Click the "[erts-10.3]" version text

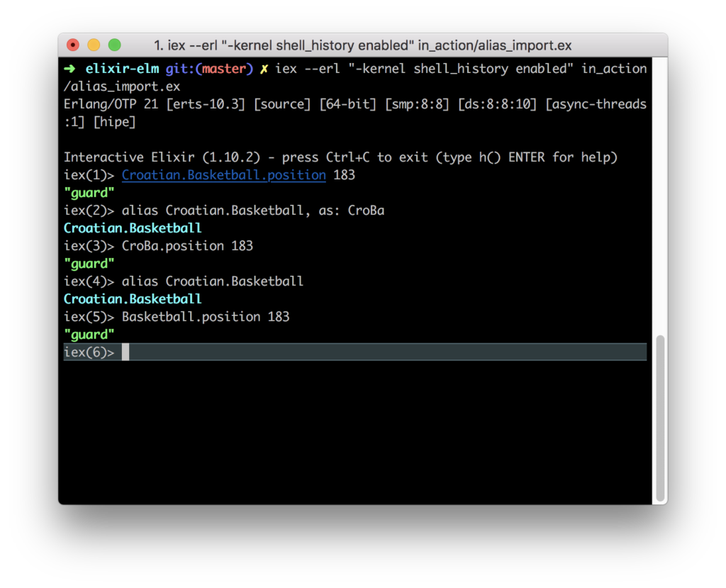pyautogui.click(x=206, y=104)
